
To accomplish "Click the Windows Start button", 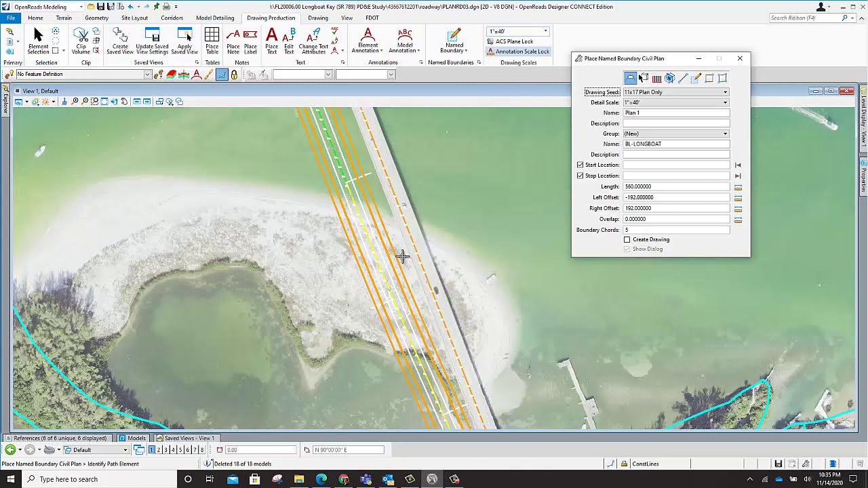I will (x=11, y=479).
